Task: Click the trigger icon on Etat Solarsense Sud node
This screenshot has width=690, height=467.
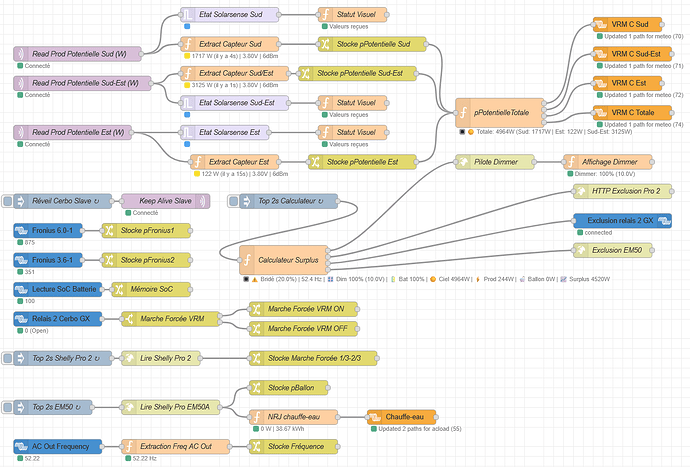Action: click(188, 15)
